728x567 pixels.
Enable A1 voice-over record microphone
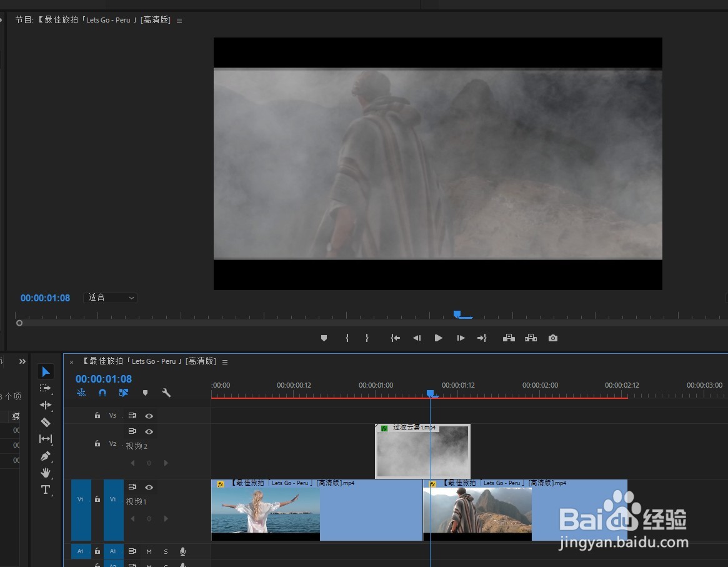[183, 551]
